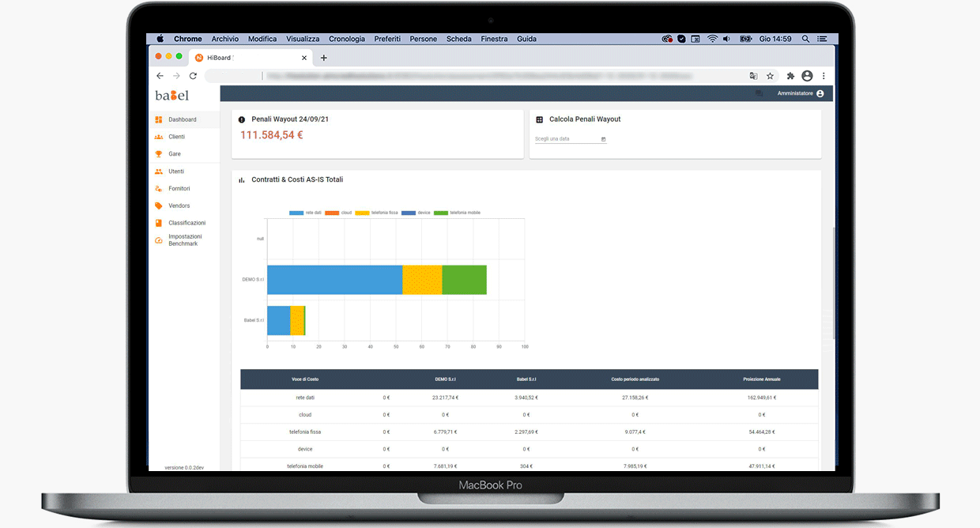Screen dimensions: 980x528
Task: Open the Scheda menu
Action: coord(459,39)
